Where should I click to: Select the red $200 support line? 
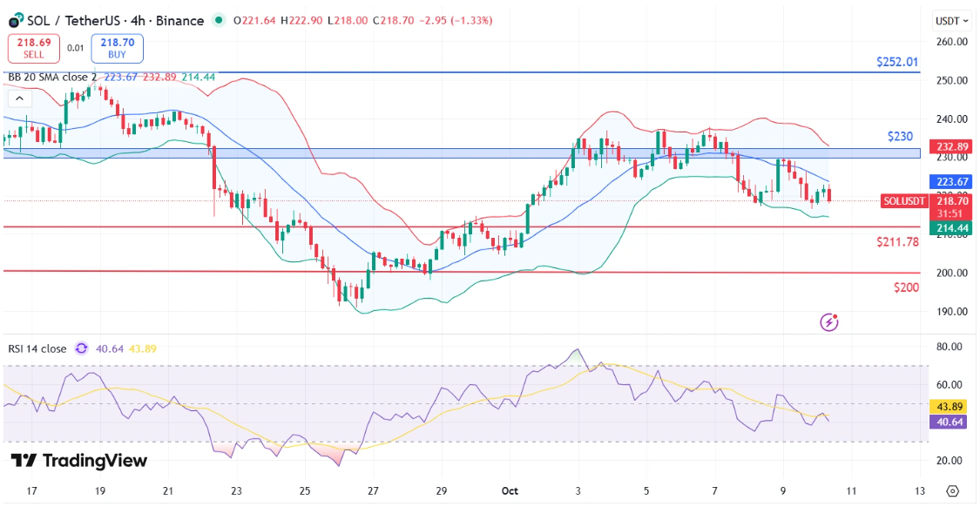436,272
